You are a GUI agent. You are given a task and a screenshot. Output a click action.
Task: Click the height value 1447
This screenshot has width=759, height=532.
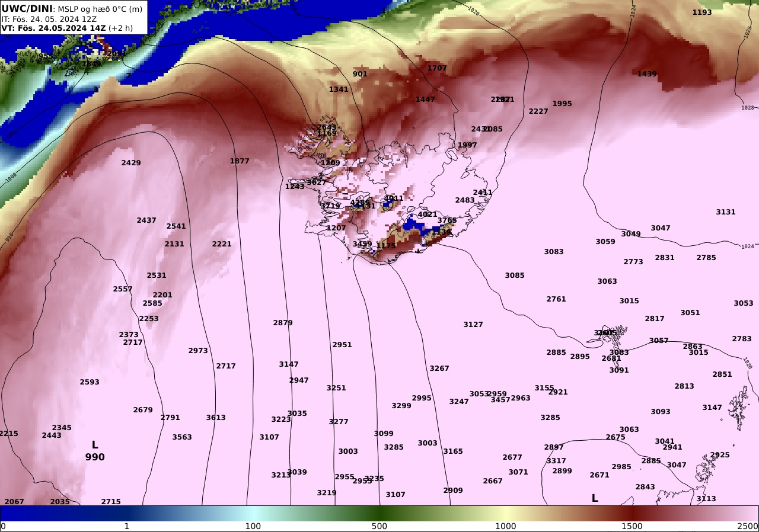tap(425, 100)
